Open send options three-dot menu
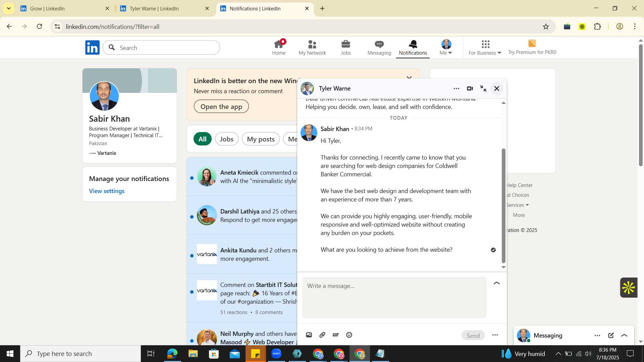Image resolution: width=644 pixels, height=362 pixels. [x=495, y=335]
